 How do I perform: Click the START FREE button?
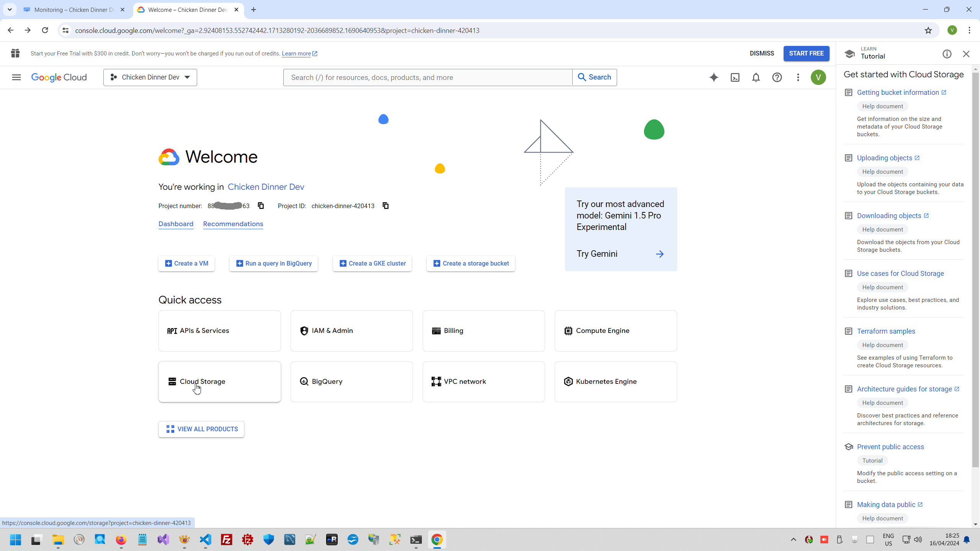[806, 53]
